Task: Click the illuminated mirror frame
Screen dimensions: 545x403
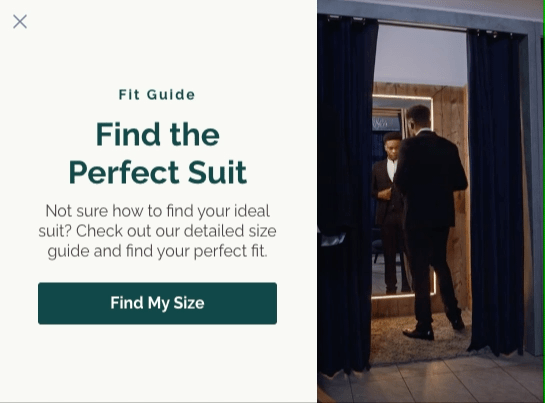Action: pos(402,196)
